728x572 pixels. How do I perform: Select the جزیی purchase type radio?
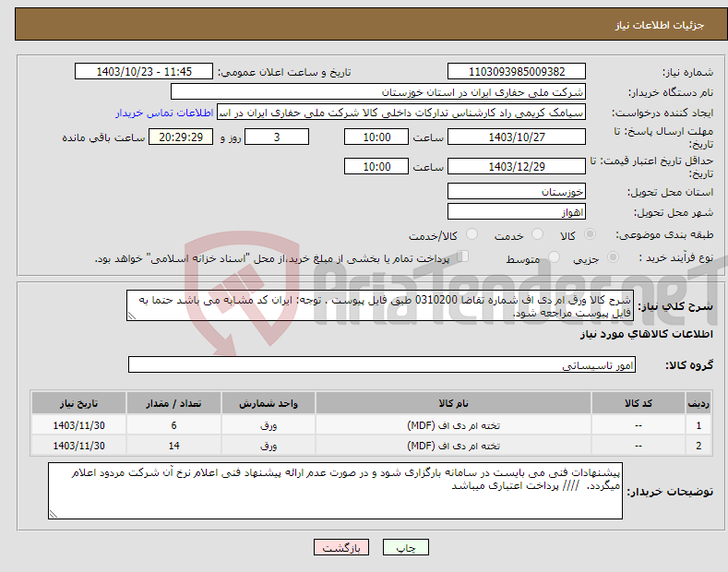click(x=613, y=256)
